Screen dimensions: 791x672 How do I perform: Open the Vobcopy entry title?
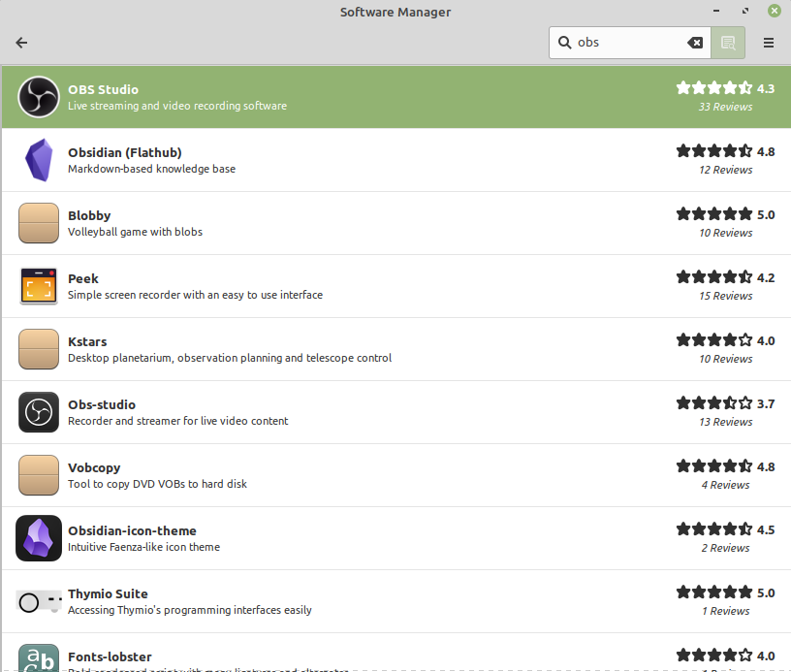pos(94,467)
